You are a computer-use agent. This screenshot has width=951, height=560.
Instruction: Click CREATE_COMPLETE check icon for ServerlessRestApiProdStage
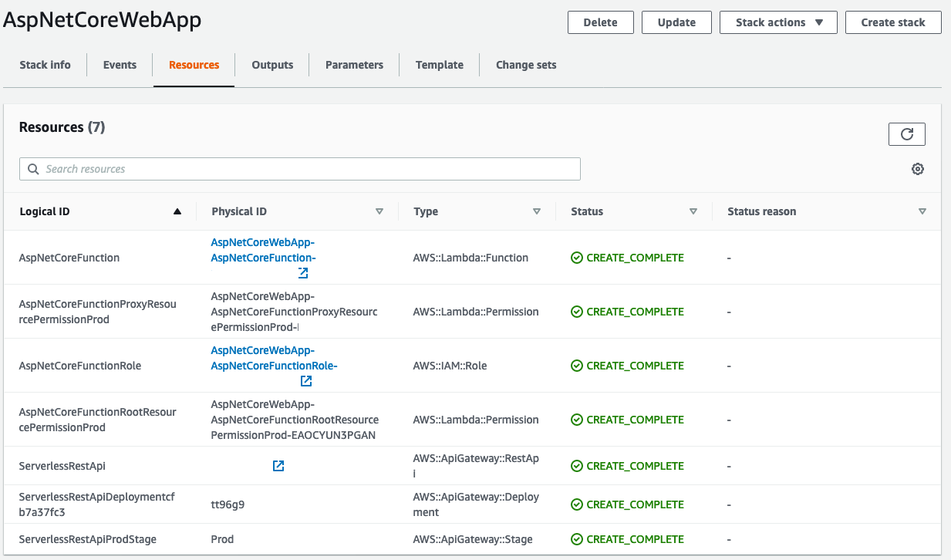pyautogui.click(x=577, y=539)
